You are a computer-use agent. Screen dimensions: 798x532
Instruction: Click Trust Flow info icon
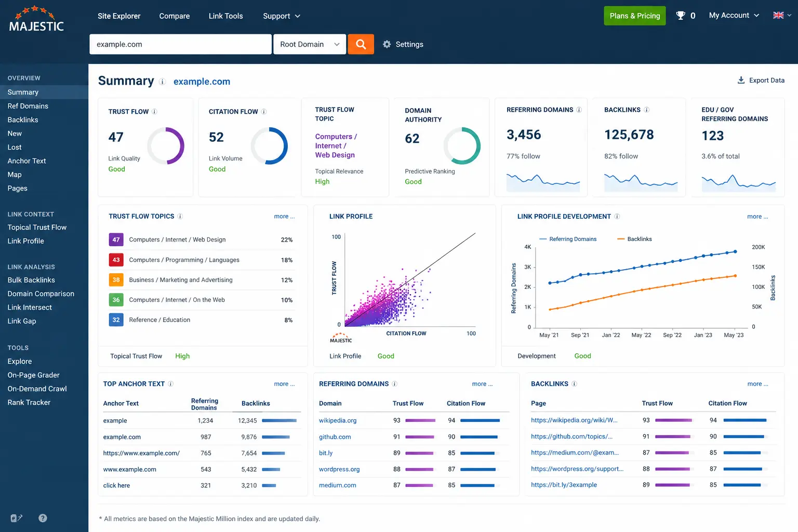(154, 112)
